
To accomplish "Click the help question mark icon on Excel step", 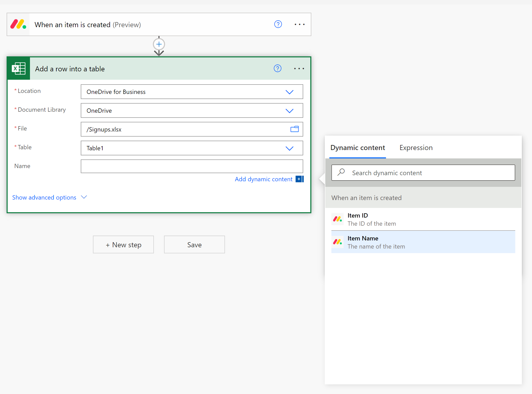I will click(277, 69).
